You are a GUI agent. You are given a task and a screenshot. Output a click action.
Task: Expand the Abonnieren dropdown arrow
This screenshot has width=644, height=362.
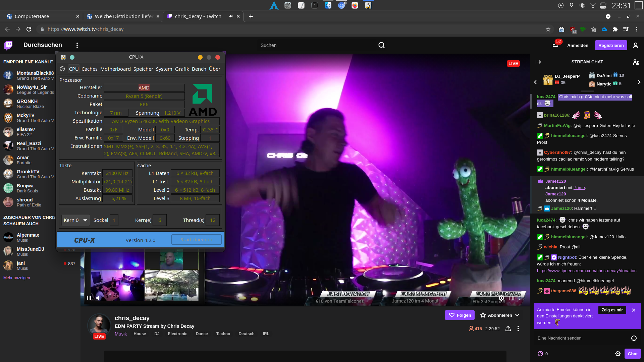pyautogui.click(x=517, y=315)
